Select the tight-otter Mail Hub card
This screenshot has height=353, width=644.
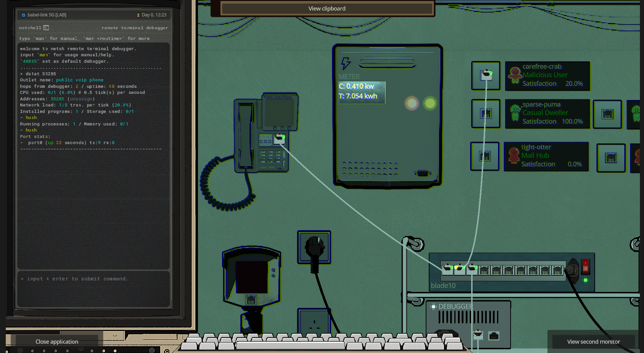click(x=546, y=156)
